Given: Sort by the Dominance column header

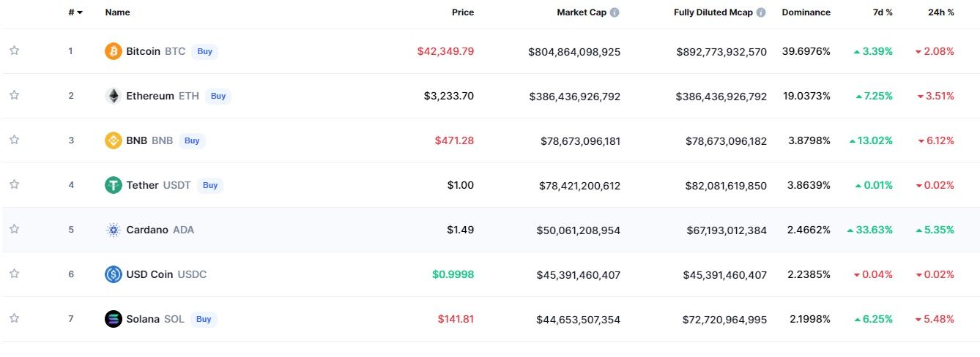Looking at the screenshot, I should tap(806, 12).
